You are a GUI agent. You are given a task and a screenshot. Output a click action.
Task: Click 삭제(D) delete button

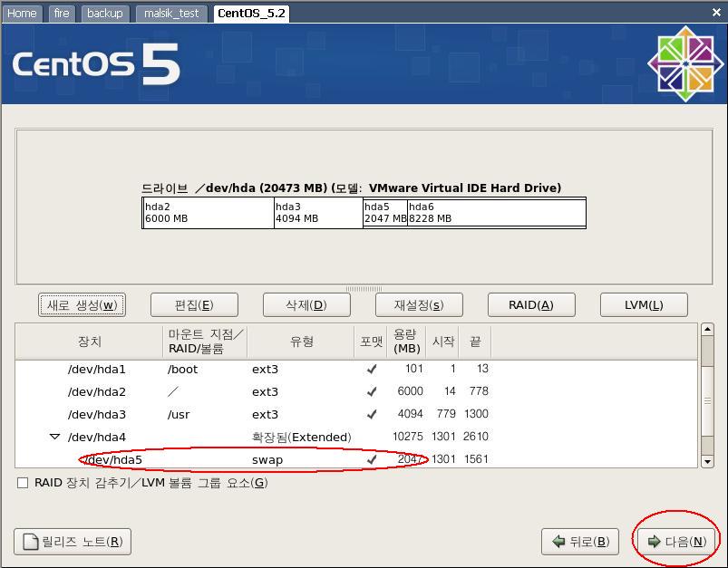[x=306, y=305]
